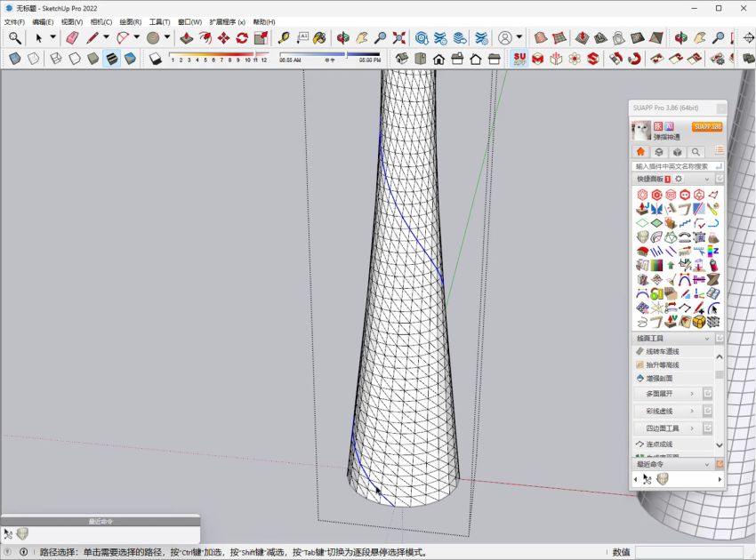Click quick panel settings gear icon
756x560 pixels.
coord(679,179)
